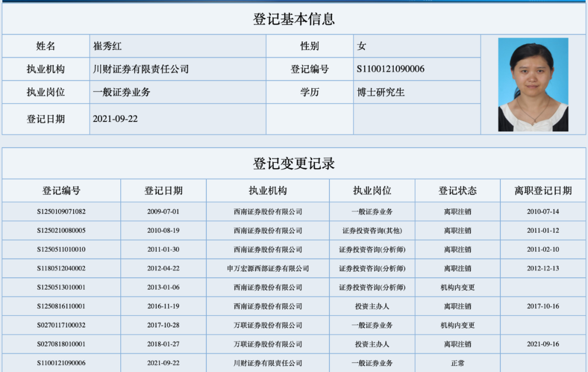Select the name value 崔秀红
The height and width of the screenshot is (372, 588).
click(x=107, y=46)
